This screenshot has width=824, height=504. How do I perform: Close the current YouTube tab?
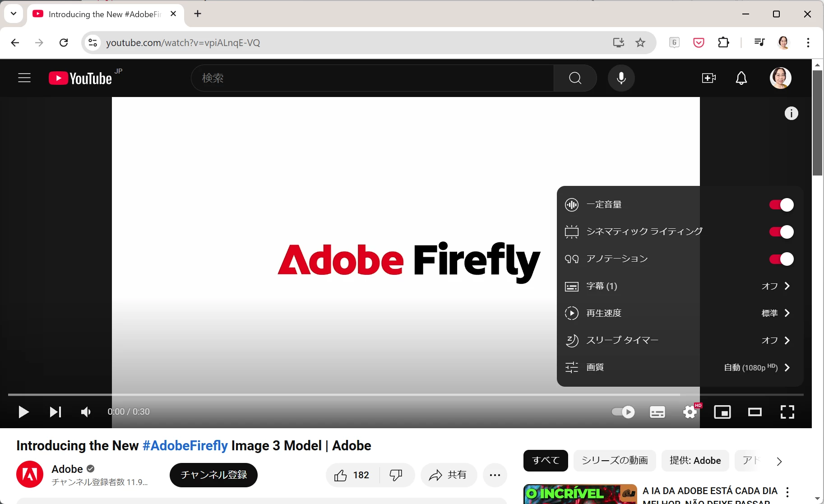(x=173, y=14)
